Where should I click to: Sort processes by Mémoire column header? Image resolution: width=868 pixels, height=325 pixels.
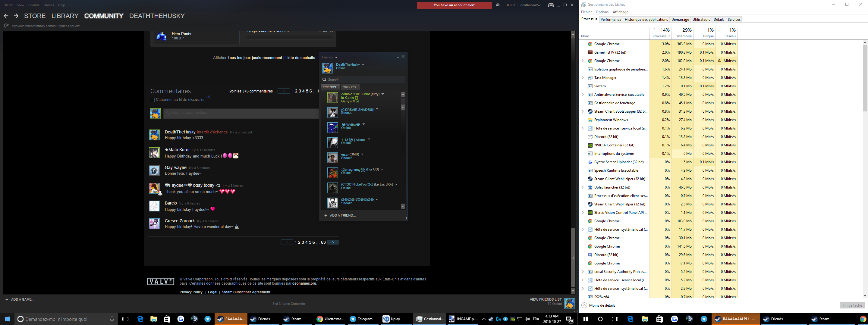(x=683, y=33)
